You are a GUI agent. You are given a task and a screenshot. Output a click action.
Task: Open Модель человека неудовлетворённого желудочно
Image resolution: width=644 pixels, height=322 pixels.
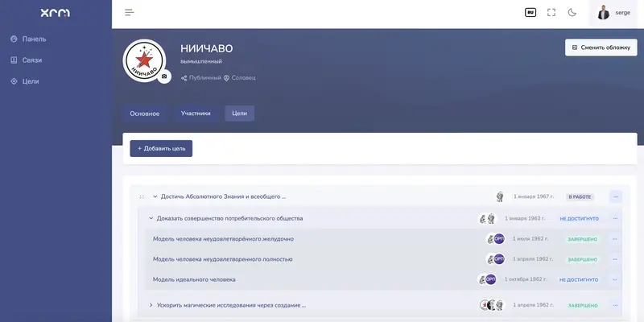(223, 239)
